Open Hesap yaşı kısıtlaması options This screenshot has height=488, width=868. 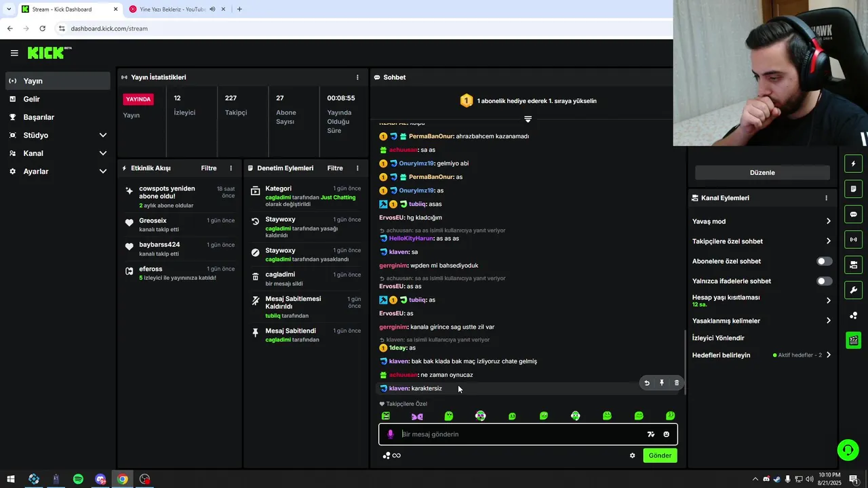pyautogui.click(x=762, y=300)
